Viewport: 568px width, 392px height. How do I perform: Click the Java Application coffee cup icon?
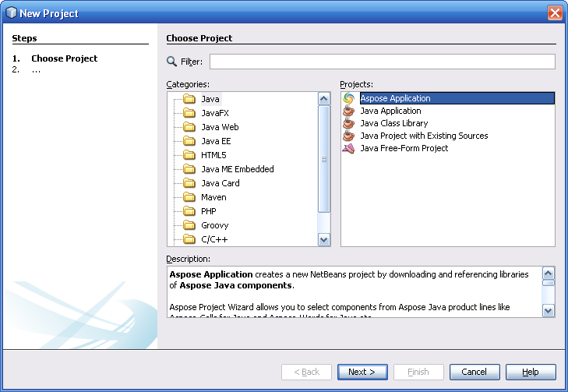348,111
